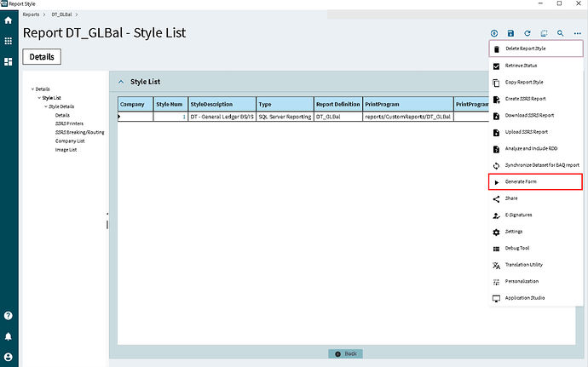Select Synchronize Dataset for BAQ report entry
The image size is (588, 367).
(x=536, y=165)
